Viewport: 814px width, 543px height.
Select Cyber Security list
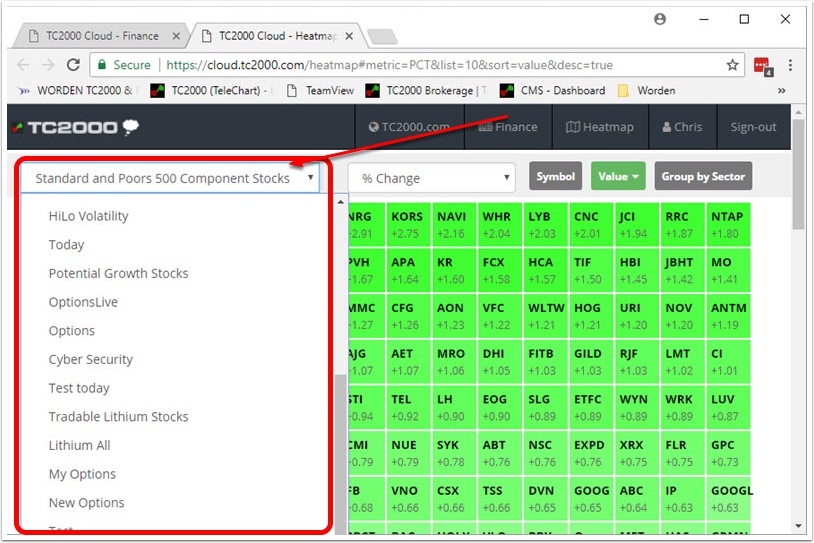click(x=91, y=359)
